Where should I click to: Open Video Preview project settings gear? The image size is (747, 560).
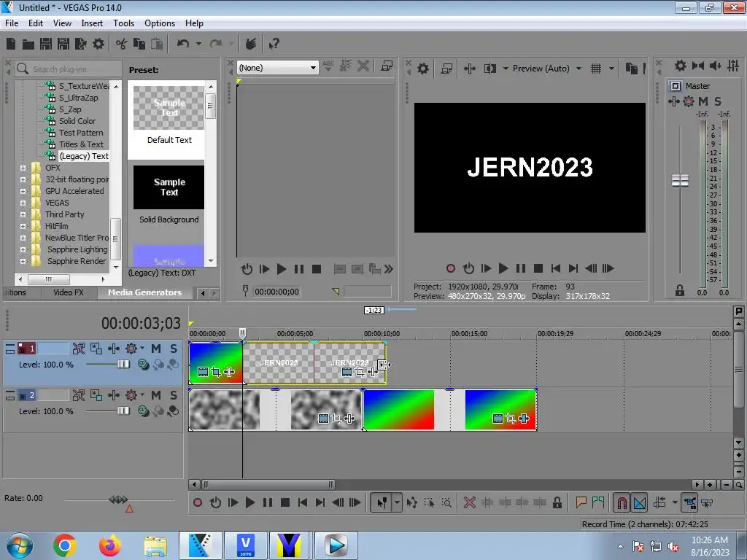pos(423,69)
